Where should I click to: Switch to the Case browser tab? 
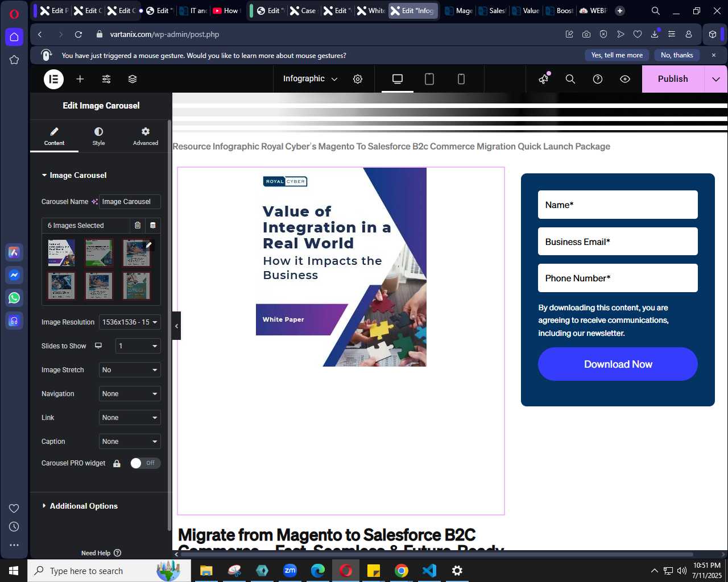tap(303, 10)
